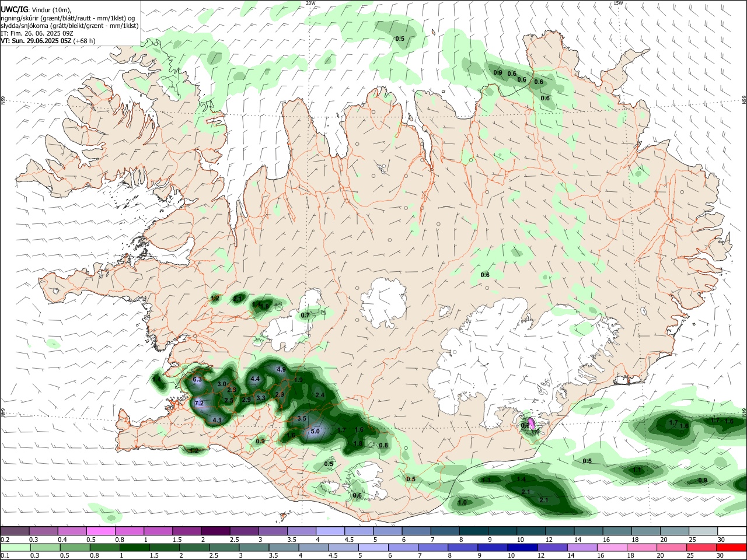Select the "VT: Sun. 29.06.2025 05Z" valid-time line
This screenshot has width=747, height=560.
coord(48,41)
